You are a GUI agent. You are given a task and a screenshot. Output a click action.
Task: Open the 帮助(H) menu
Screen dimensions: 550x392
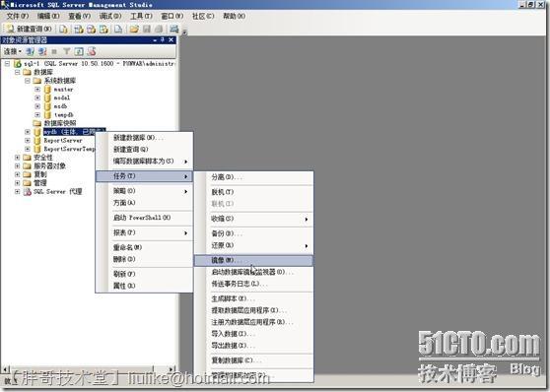point(234,16)
